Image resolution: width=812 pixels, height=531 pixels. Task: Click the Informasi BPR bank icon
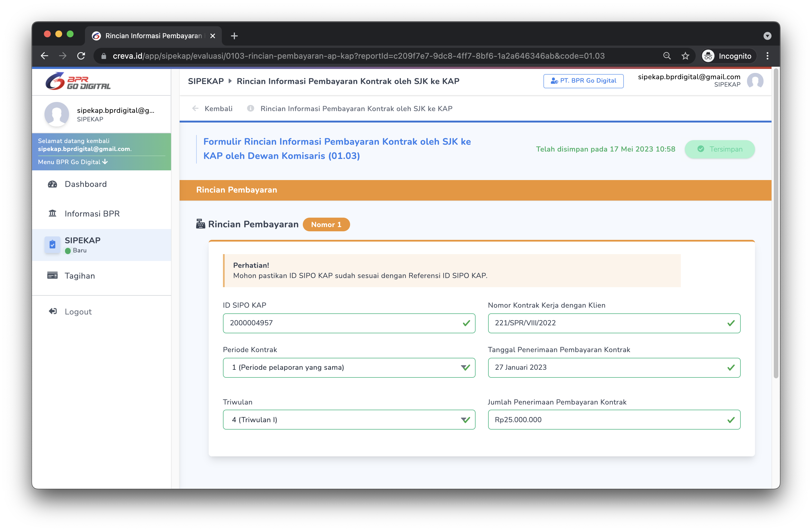pyautogui.click(x=52, y=213)
